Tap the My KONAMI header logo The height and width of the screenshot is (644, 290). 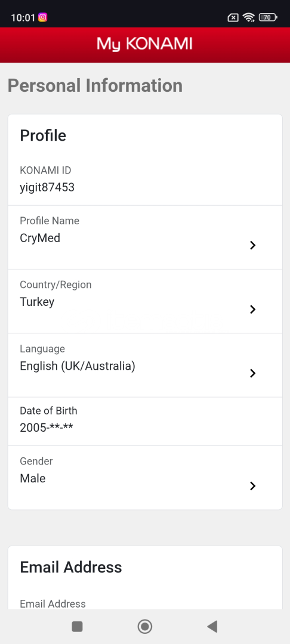click(x=144, y=44)
